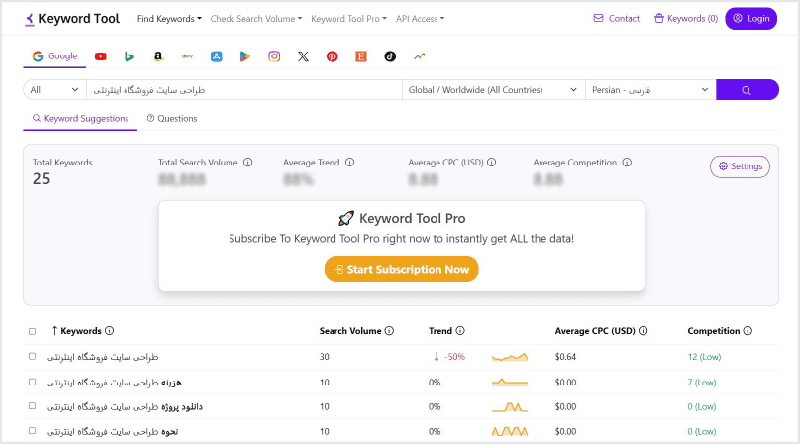Image resolution: width=800 pixels, height=444 pixels.
Task: Switch to Pinterest keyword search
Action: point(332,57)
